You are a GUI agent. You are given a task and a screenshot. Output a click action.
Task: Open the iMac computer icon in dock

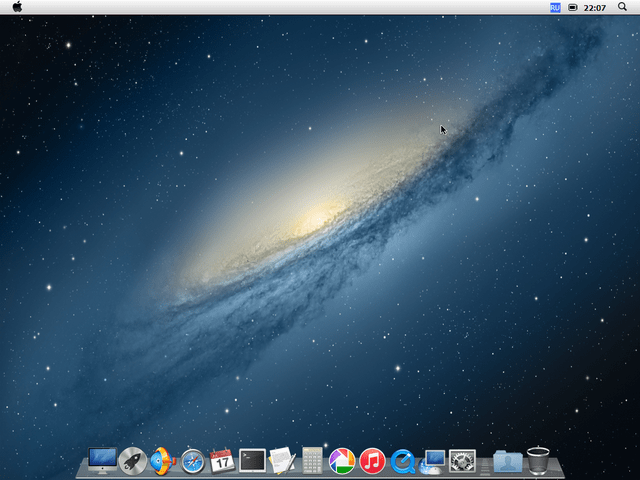coord(102,460)
